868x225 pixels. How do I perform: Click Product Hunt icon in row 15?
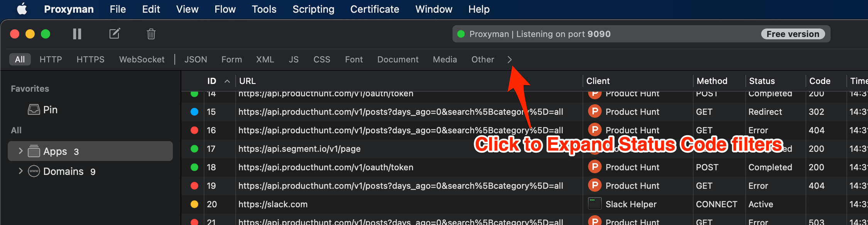point(595,111)
